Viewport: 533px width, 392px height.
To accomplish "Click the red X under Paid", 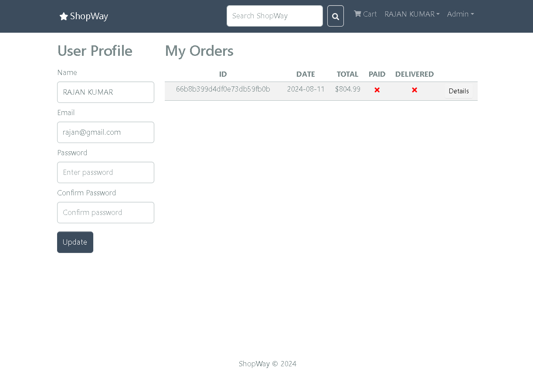I will click(377, 90).
